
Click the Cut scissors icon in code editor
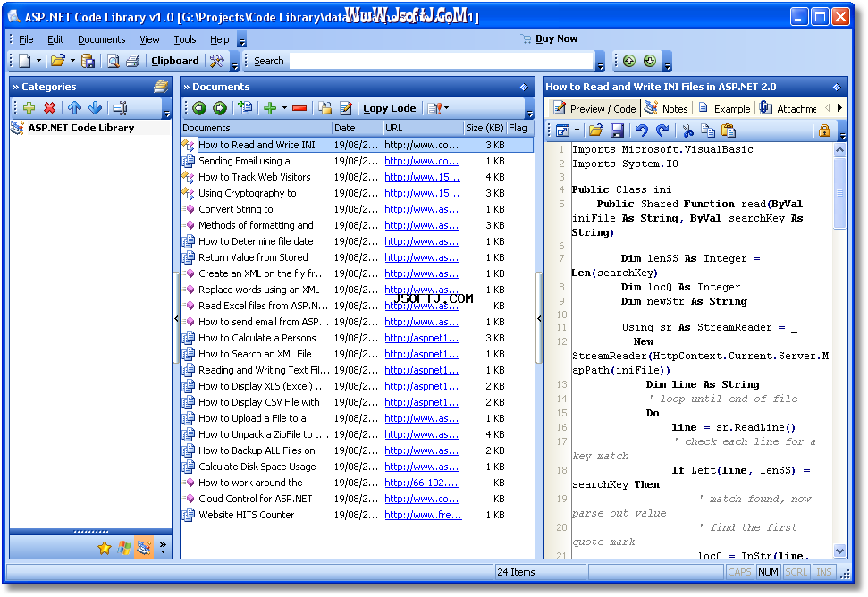coord(688,130)
